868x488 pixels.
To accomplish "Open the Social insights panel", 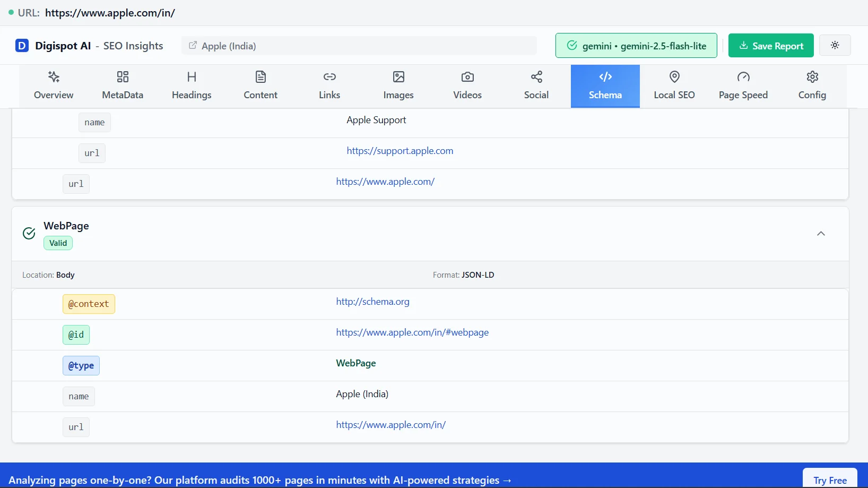I will point(536,85).
